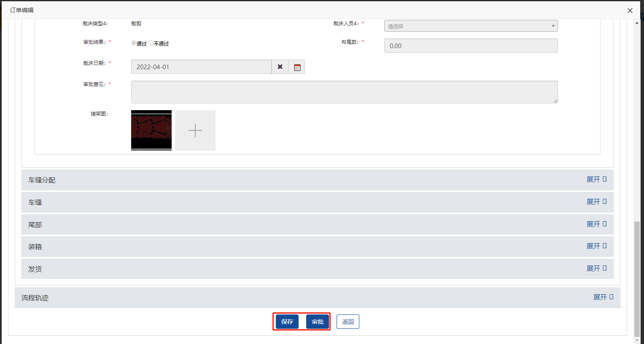Image resolution: width=644 pixels, height=344 pixels.
Task: Click the 返回 button
Action: coord(348,322)
